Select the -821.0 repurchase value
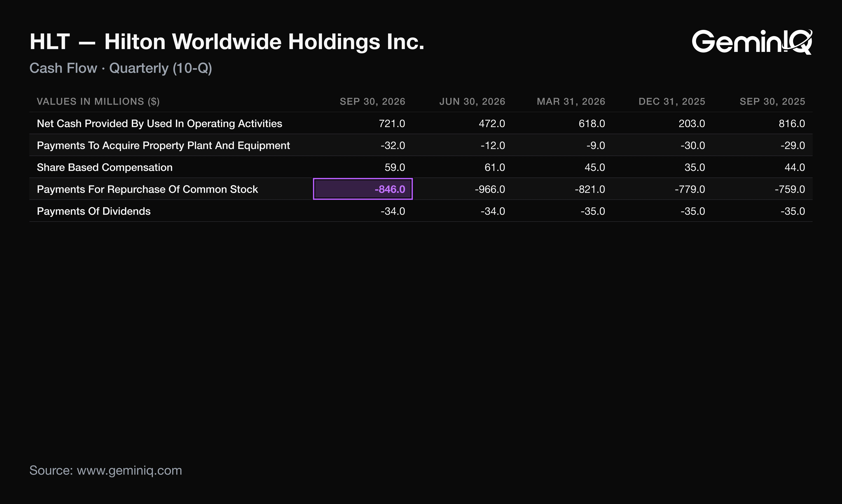The width and height of the screenshot is (842, 504). [x=590, y=189]
